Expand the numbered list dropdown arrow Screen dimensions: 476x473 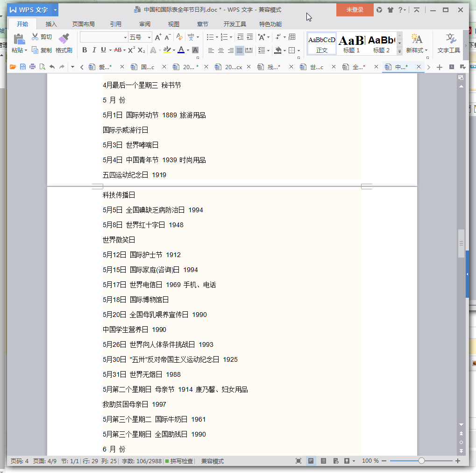pos(231,37)
